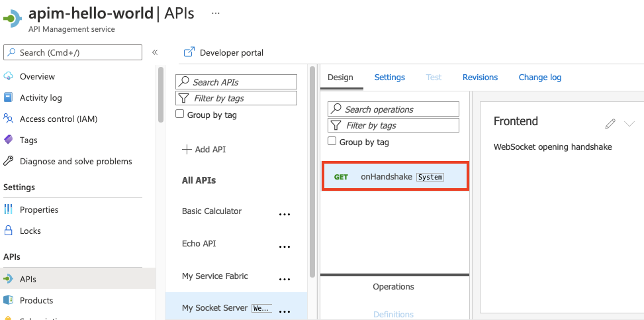Viewport: 644px width, 320px height.
Task: Click the APIs sidebar icon
Action: 8,279
